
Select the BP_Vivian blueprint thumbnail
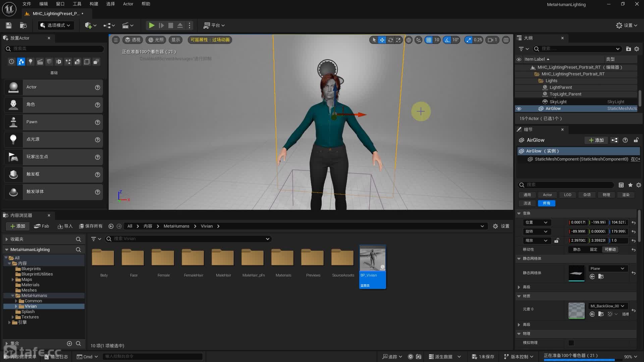(372, 258)
